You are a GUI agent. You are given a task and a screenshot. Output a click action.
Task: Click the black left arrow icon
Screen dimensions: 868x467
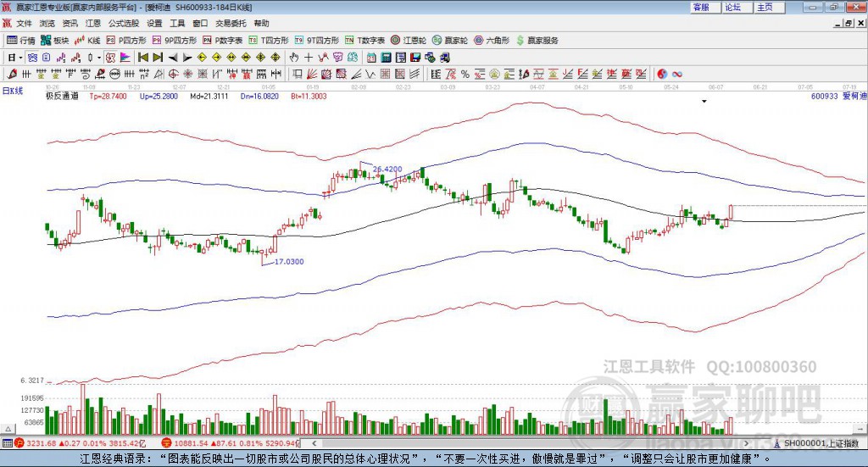(173, 58)
